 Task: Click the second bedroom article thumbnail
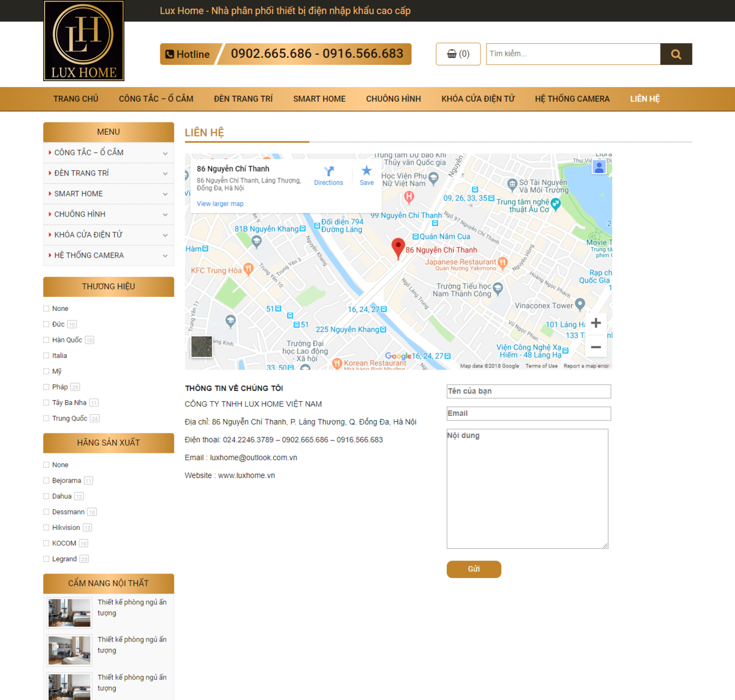(69, 650)
